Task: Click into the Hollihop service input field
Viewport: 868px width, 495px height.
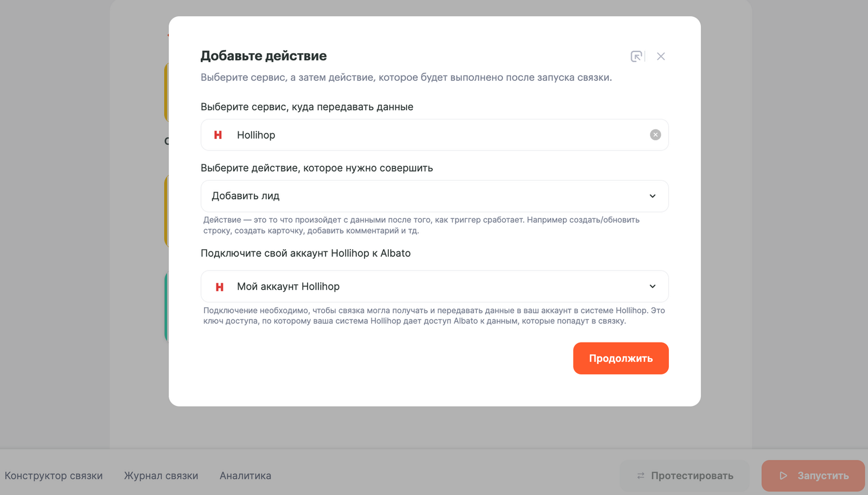Action: point(434,135)
